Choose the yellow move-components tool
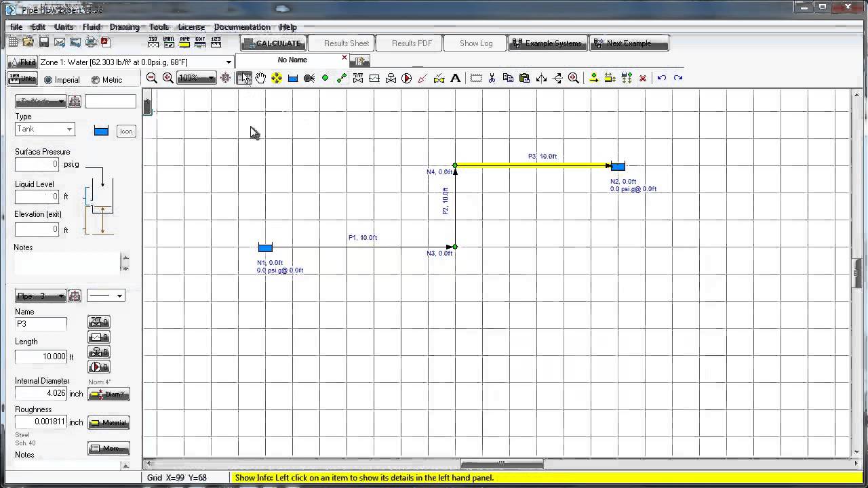 point(277,78)
